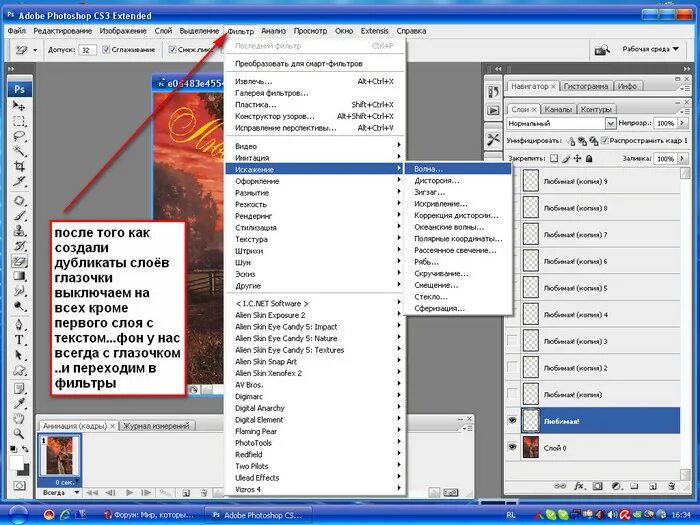Select the Healing Brush tool

pyautogui.click(x=19, y=200)
